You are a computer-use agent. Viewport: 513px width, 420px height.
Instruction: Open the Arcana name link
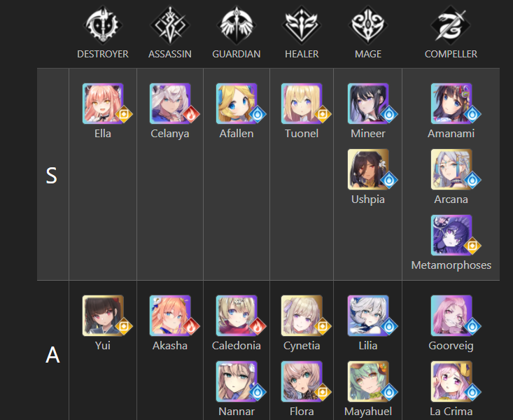451,199
